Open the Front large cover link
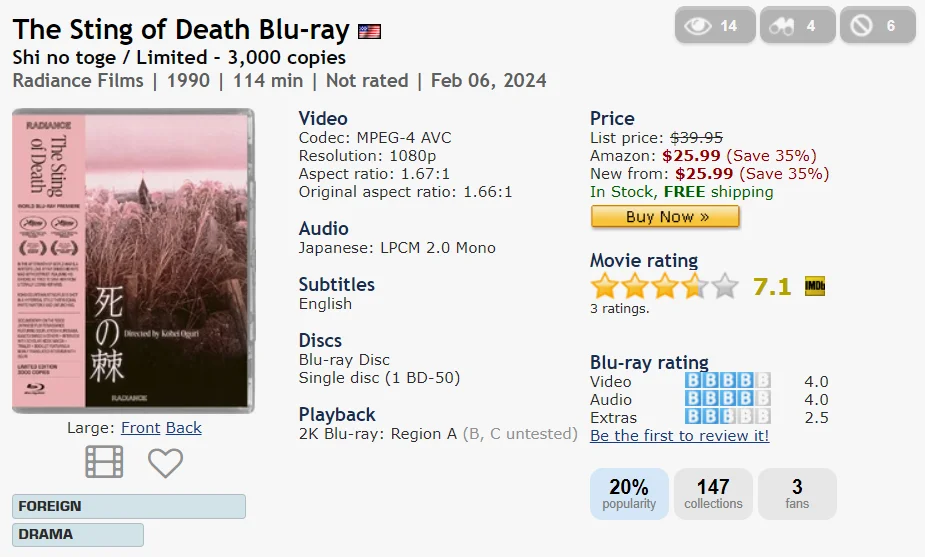The width and height of the screenshot is (925, 557). (140, 428)
